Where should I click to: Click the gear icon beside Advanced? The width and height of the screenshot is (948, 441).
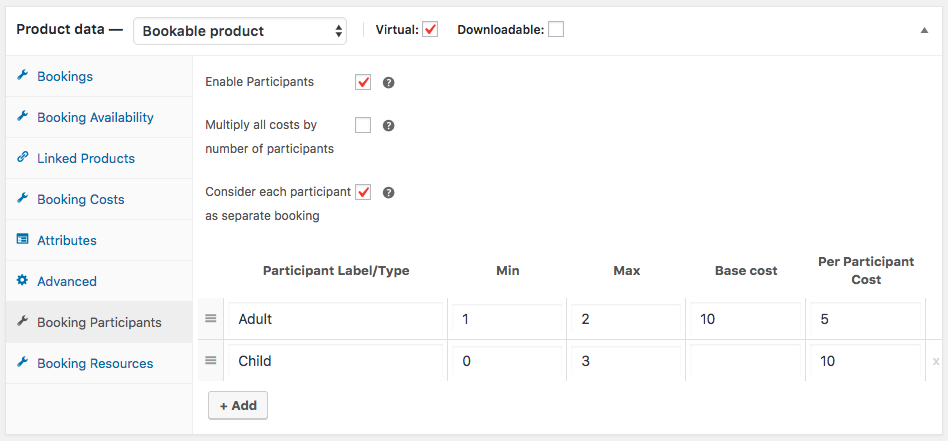click(x=22, y=281)
